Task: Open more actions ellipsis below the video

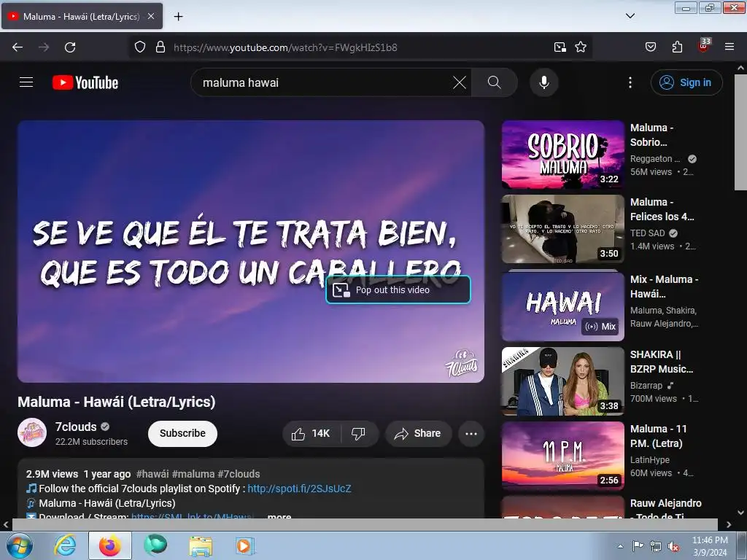Action: tap(471, 433)
